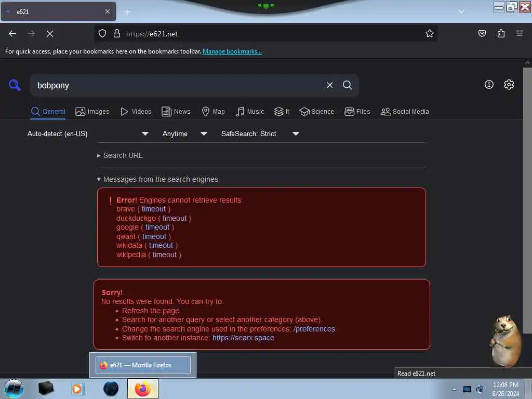Click the Manage bookmarks link
The image size is (532, 399).
pos(232,51)
